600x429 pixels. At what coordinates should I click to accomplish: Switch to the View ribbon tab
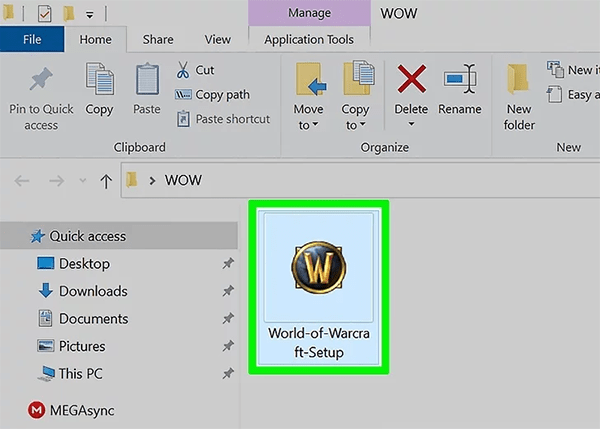click(217, 39)
